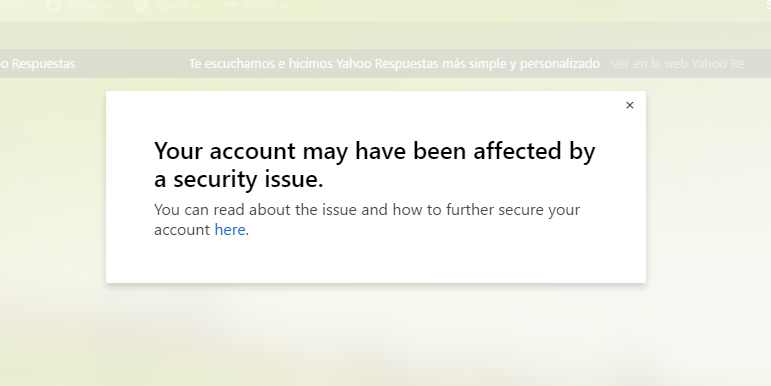This screenshot has height=386, width=771.
Task: Click the More ellipsis icon
Action: click(229, 4)
